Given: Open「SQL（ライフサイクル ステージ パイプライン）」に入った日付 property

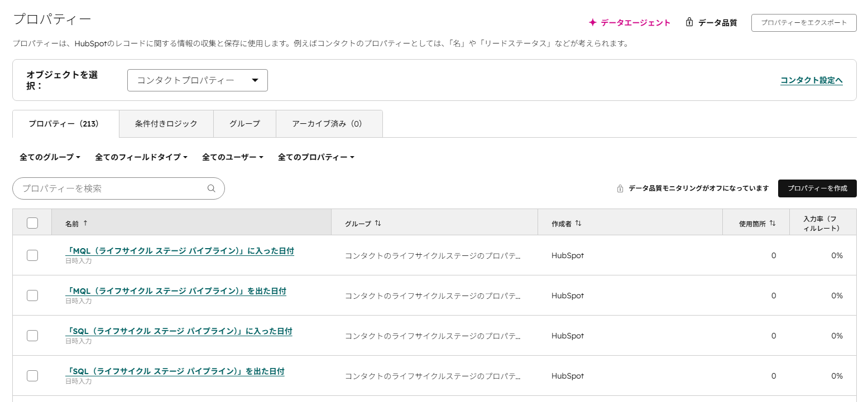Looking at the screenshot, I should (x=179, y=331).
